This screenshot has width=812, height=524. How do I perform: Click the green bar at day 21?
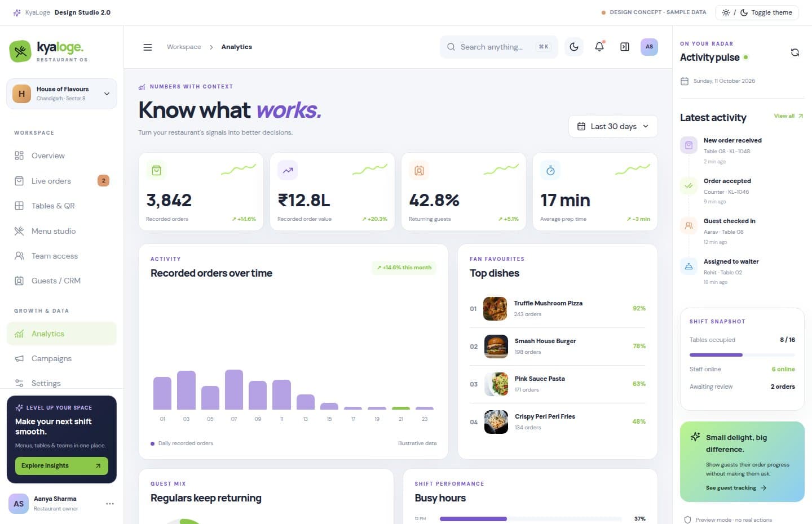(x=401, y=408)
